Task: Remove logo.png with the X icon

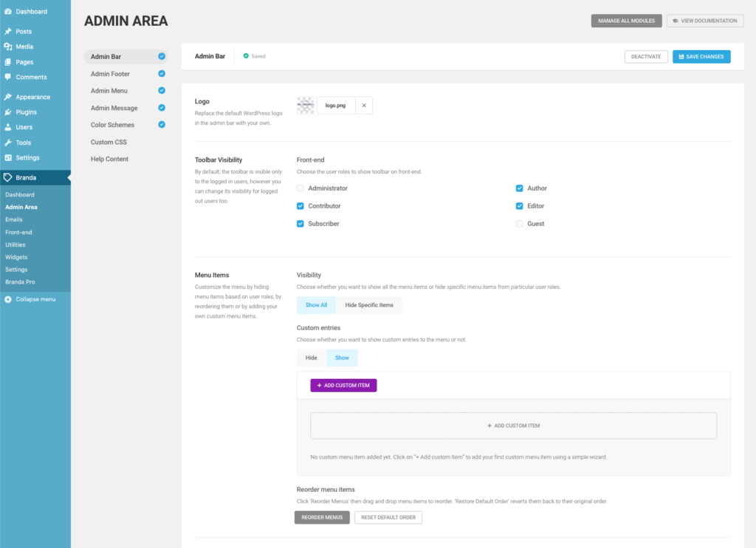Action: point(364,105)
